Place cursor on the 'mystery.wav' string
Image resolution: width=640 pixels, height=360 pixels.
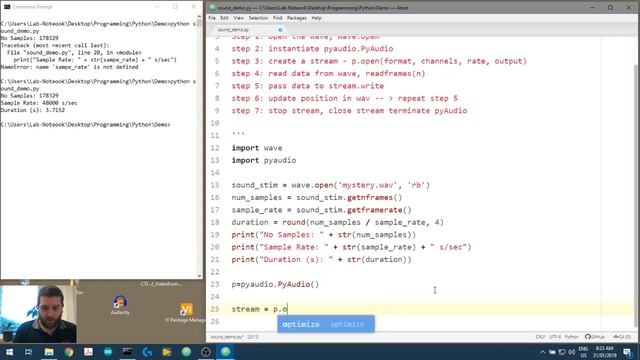click(367, 185)
